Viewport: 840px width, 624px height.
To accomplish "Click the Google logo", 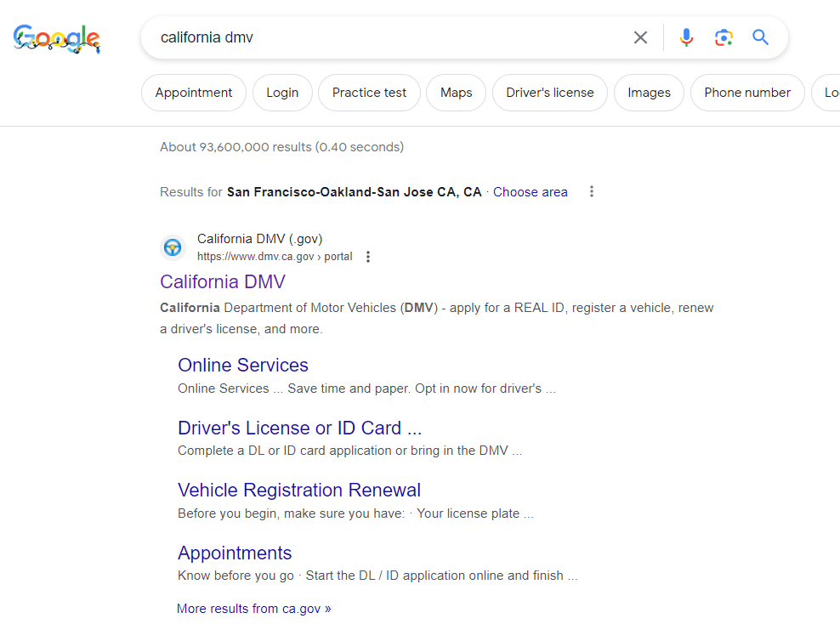I will [x=57, y=38].
